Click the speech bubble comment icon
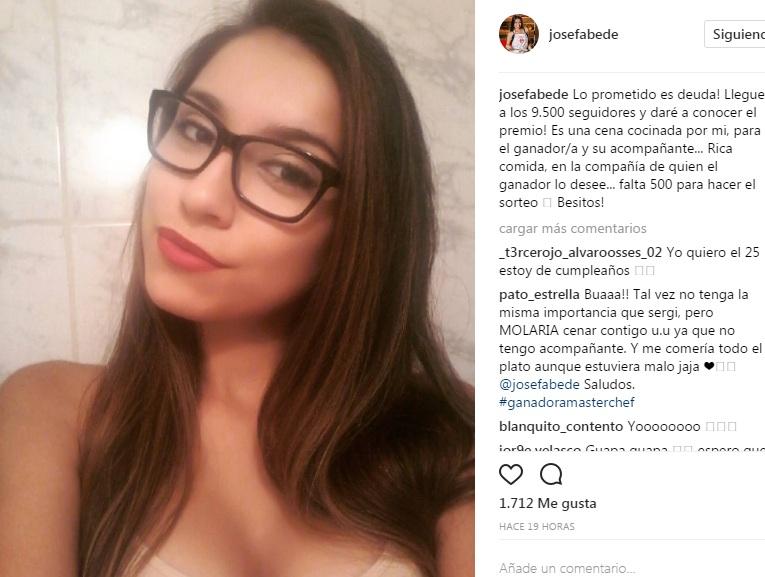The width and height of the screenshot is (765, 577). [x=551, y=474]
